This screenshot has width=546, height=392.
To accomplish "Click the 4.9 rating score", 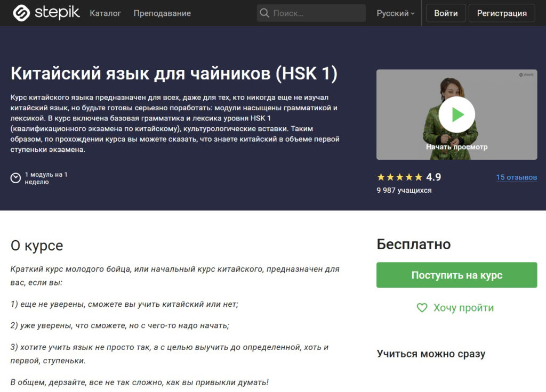I will coord(433,177).
